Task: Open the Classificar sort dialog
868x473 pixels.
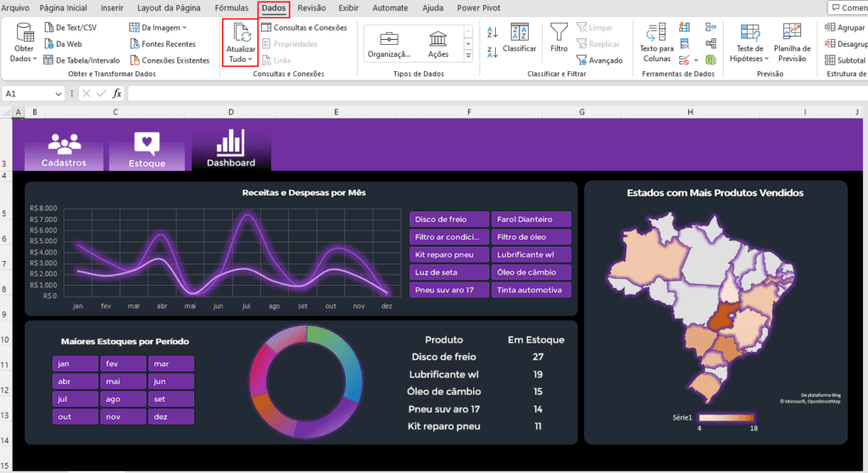Action: pos(520,37)
